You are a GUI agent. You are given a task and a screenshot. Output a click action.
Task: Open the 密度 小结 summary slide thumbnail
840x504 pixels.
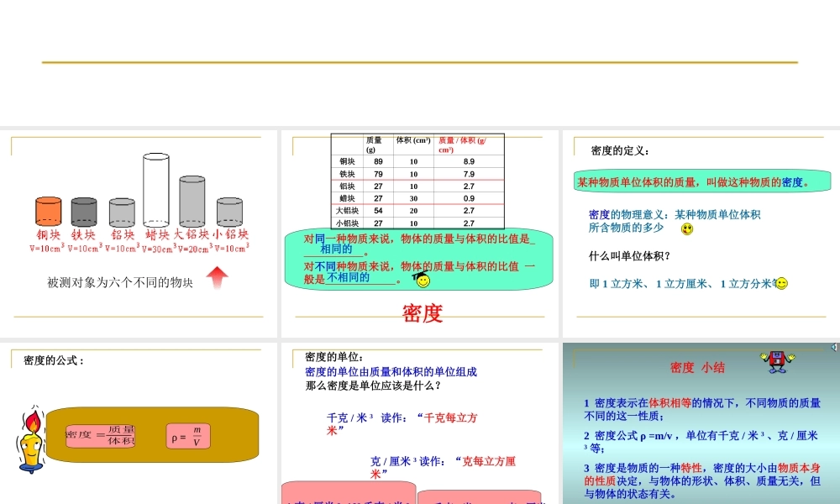701,423
